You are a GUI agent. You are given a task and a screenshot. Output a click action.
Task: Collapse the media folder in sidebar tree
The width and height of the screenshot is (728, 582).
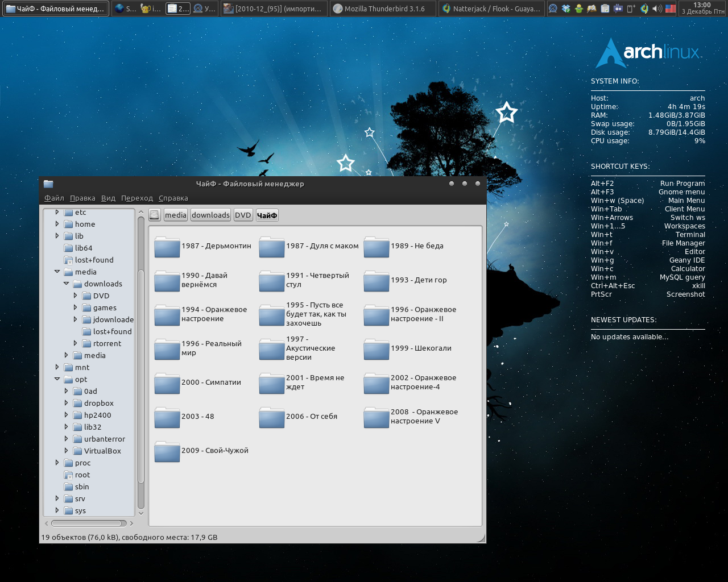[x=57, y=272]
